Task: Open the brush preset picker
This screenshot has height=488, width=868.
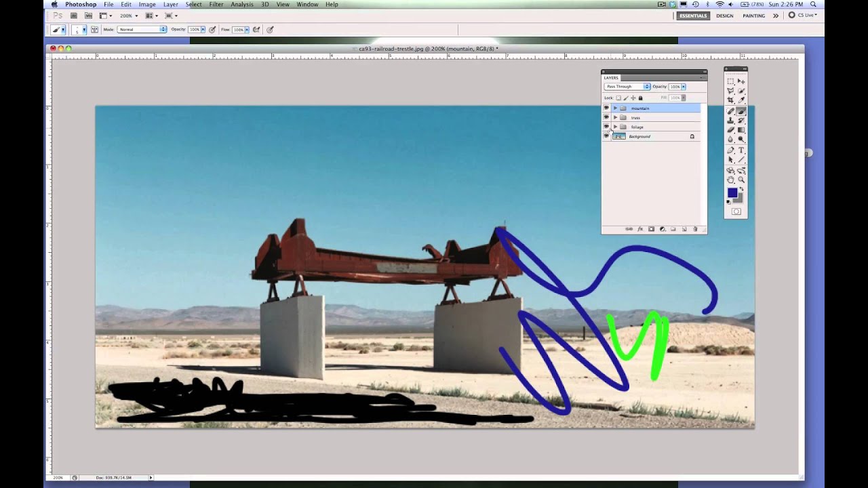Action: coord(84,29)
